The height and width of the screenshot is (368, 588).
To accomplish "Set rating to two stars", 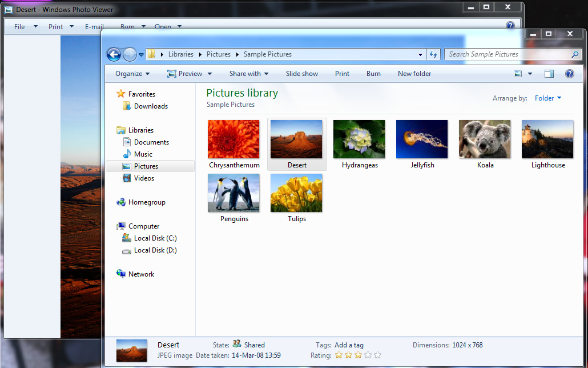I will click(348, 355).
